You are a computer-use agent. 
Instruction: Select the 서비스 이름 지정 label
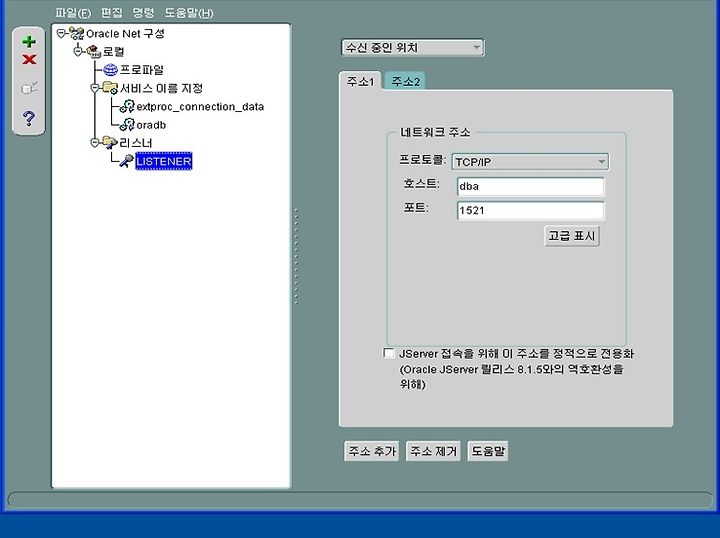(161, 88)
